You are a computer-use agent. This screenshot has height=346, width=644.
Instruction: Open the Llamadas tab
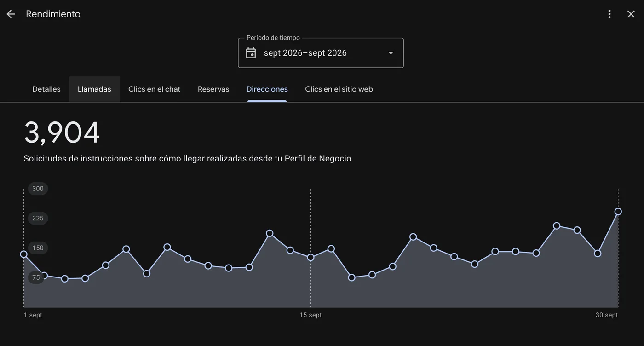(94, 89)
